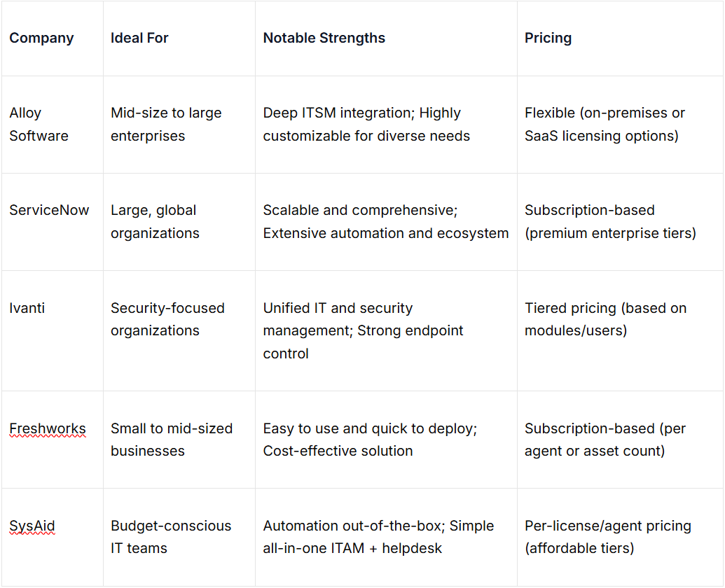The height and width of the screenshot is (588, 725).
Task: Click the "Large, global organizations" cell
Action: tap(155, 222)
